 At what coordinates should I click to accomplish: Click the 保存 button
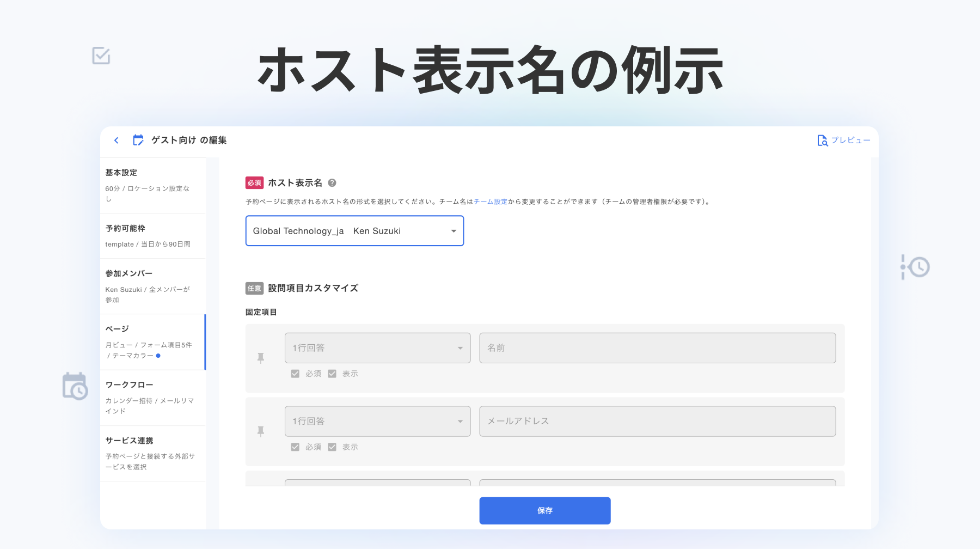(x=545, y=511)
